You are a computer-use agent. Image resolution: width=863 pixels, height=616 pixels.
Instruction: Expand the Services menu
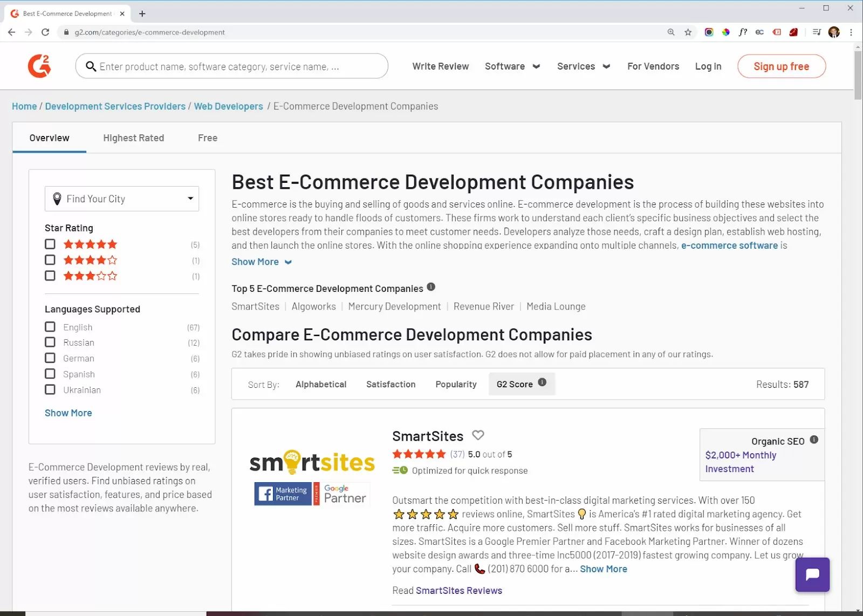pyautogui.click(x=584, y=66)
